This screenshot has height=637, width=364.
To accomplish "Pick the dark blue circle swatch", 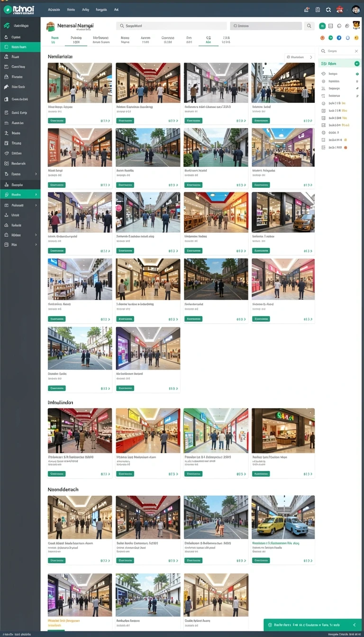I will pos(339,37).
